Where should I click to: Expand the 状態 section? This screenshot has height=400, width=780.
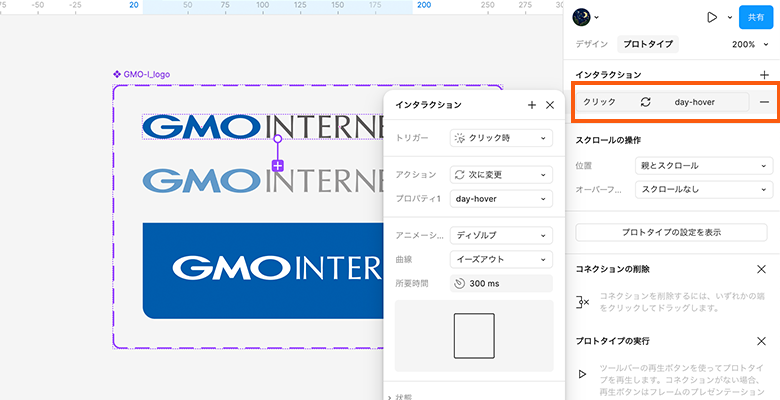pyautogui.click(x=400, y=398)
